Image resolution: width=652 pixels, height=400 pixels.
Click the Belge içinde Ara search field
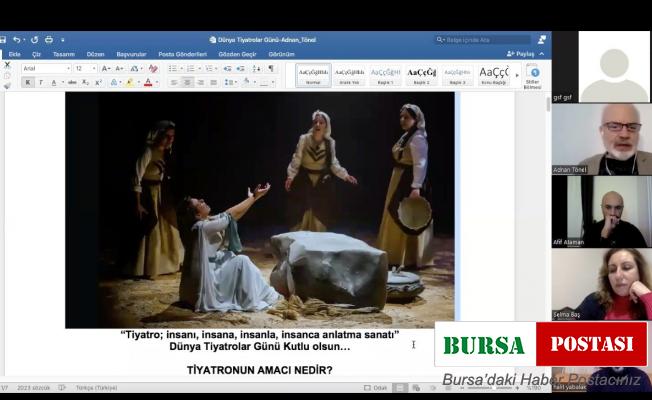(483, 40)
